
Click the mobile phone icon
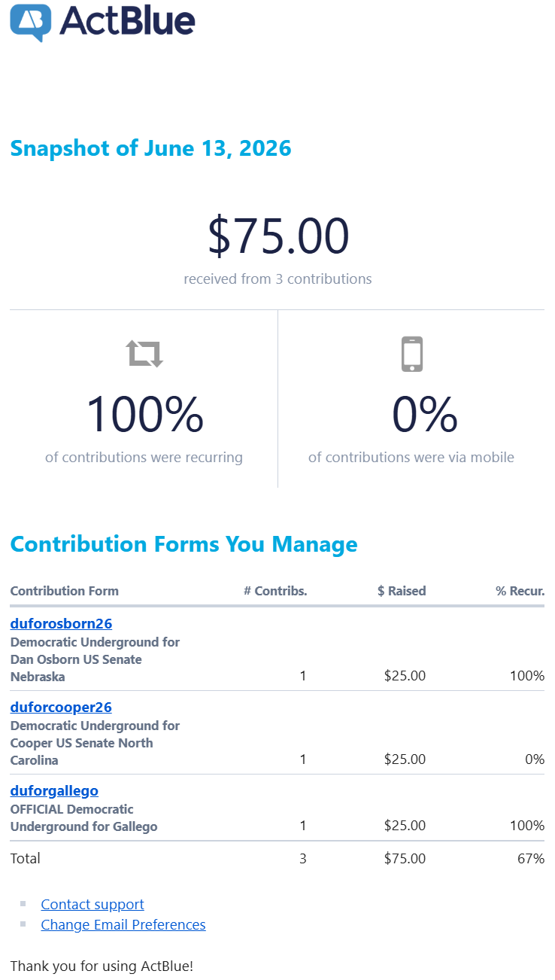click(x=411, y=354)
